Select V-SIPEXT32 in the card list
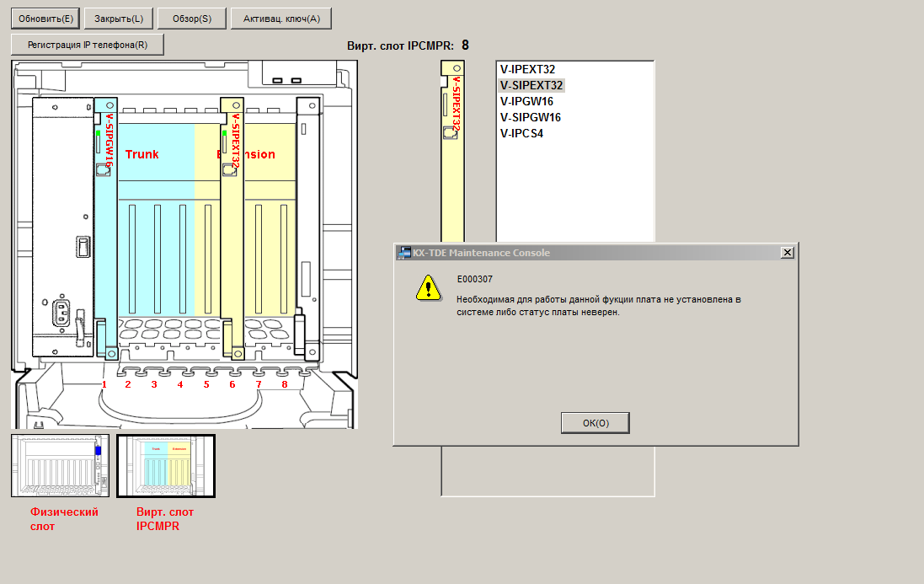The height and width of the screenshot is (584, 924). [x=531, y=85]
